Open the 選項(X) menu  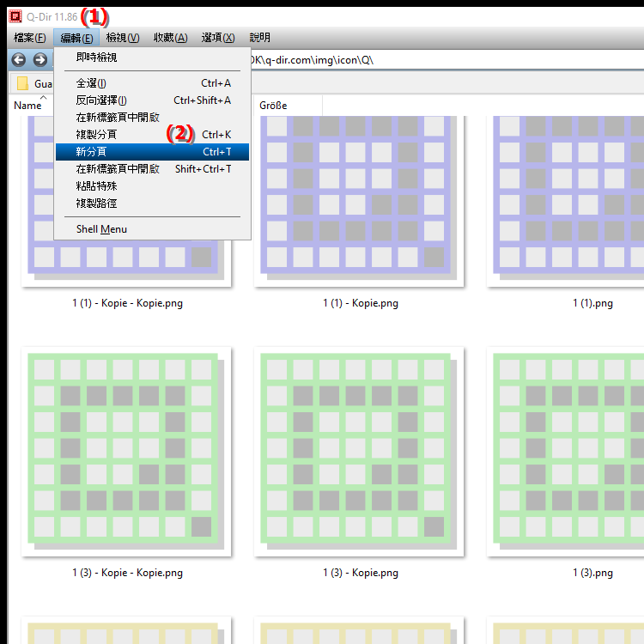point(218,38)
